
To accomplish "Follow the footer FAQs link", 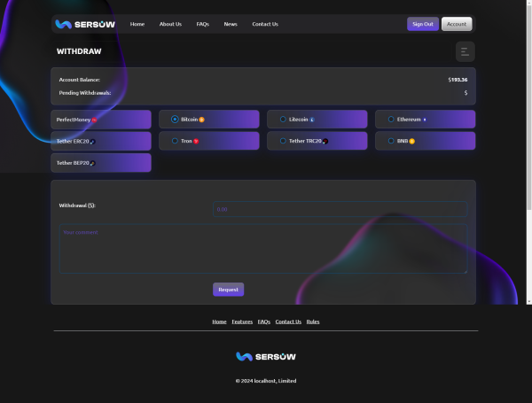I will click(x=264, y=322).
